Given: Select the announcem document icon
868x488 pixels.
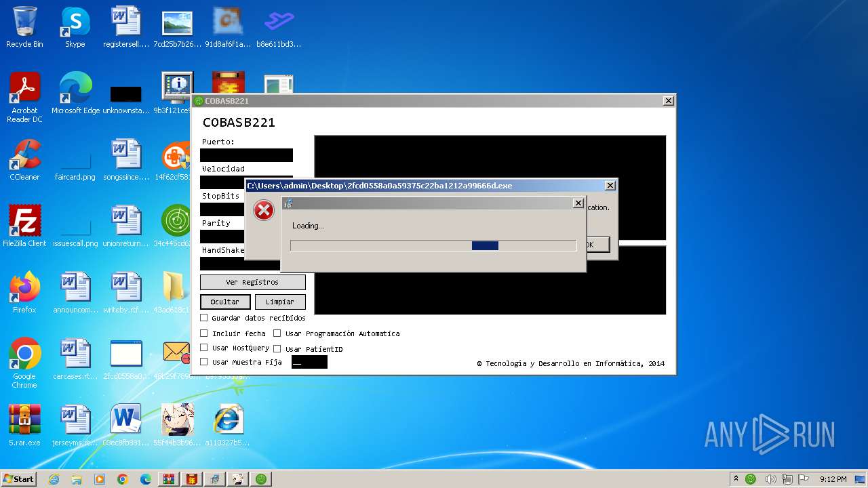Looking at the screenshot, I should [75, 293].
